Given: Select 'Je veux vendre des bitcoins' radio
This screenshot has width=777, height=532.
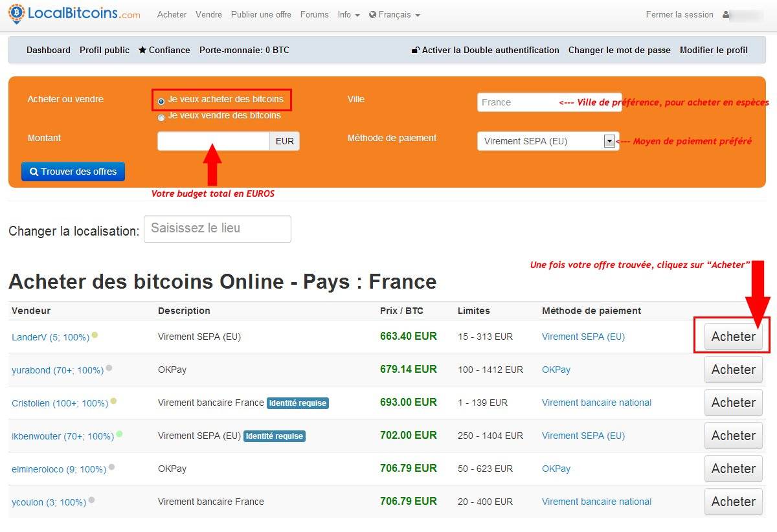Looking at the screenshot, I should 161,117.
